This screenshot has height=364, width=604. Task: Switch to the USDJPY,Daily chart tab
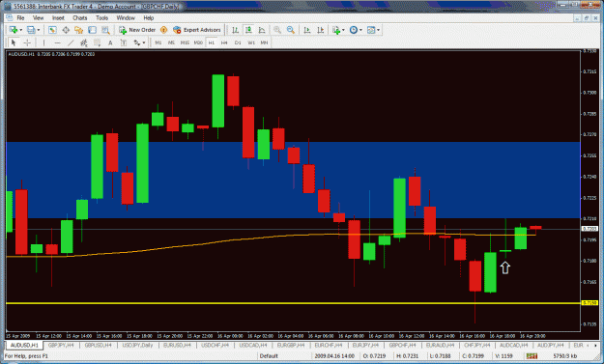tap(137, 345)
